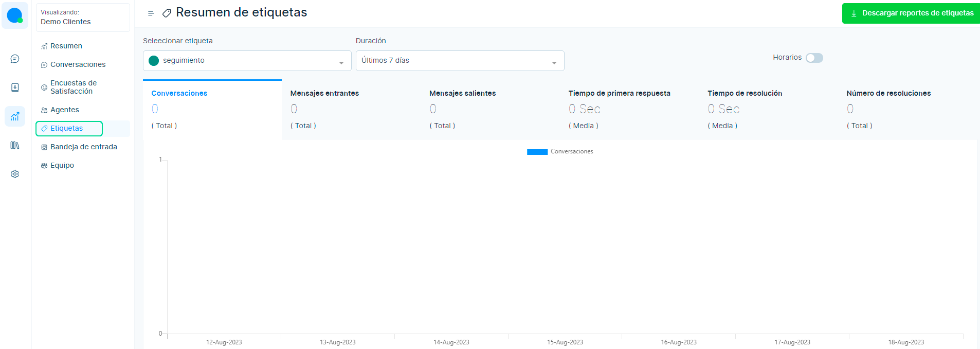This screenshot has height=349, width=980.
Task: Collapse sidebar with the hamburger menu icon
Action: [x=151, y=13]
